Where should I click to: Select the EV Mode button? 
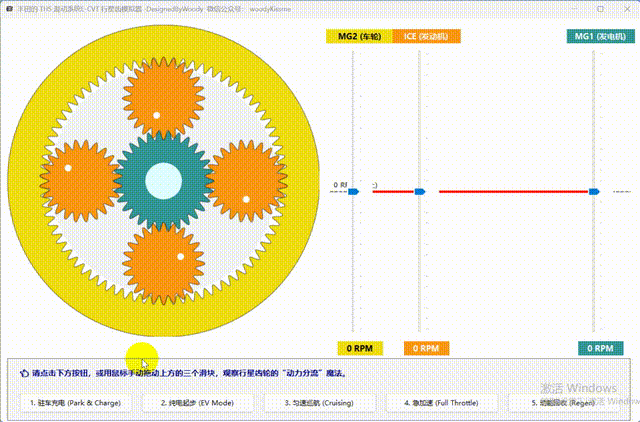pyautogui.click(x=197, y=403)
